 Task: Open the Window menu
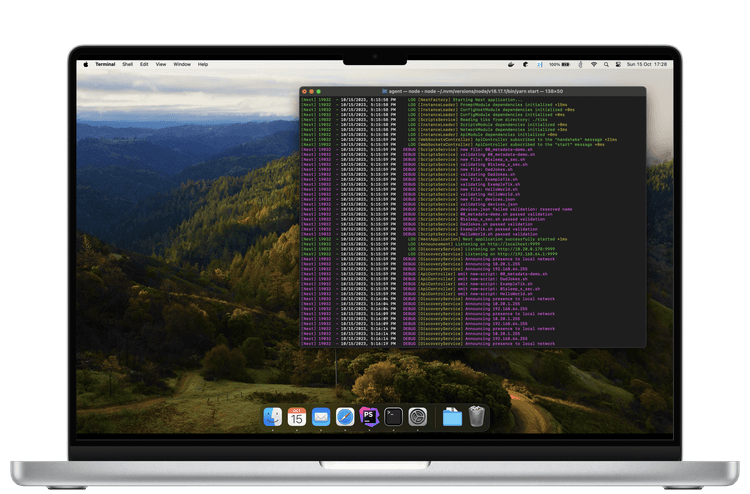click(x=182, y=64)
